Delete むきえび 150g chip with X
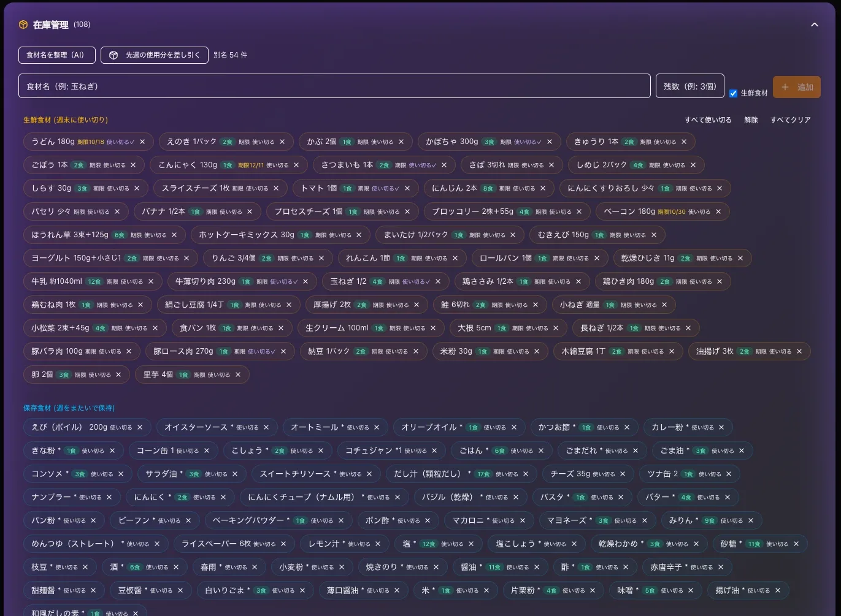Screen dimensions: 841x616 pos(653,235)
